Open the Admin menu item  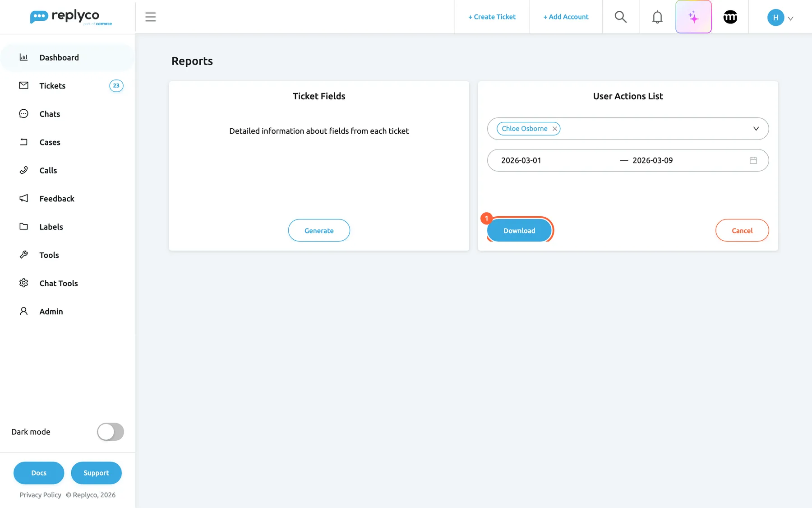tap(68, 312)
